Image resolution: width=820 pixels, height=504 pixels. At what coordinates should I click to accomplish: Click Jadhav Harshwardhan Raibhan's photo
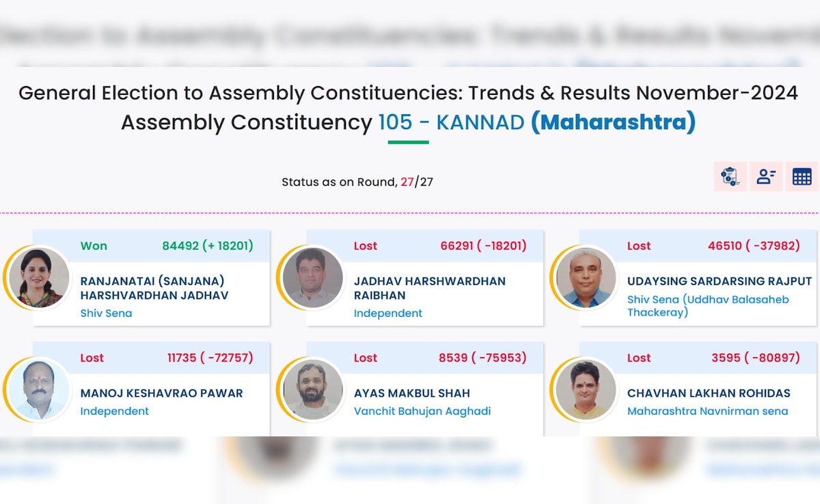(x=312, y=277)
